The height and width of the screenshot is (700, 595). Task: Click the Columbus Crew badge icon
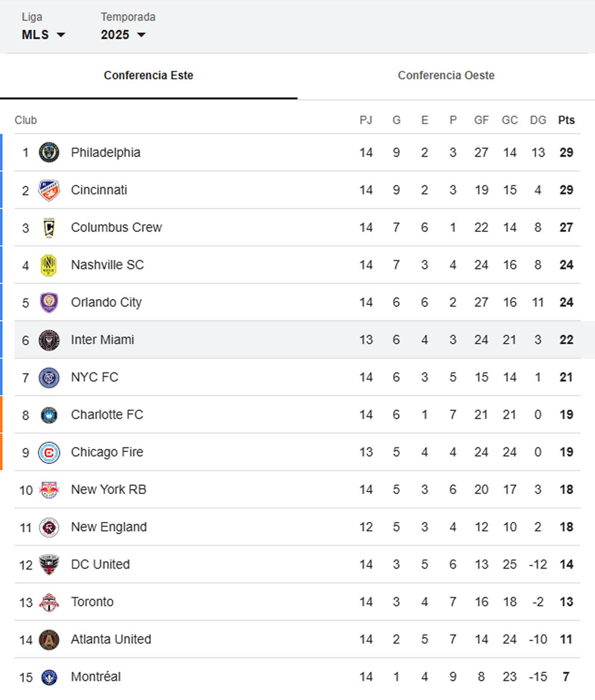tap(50, 227)
